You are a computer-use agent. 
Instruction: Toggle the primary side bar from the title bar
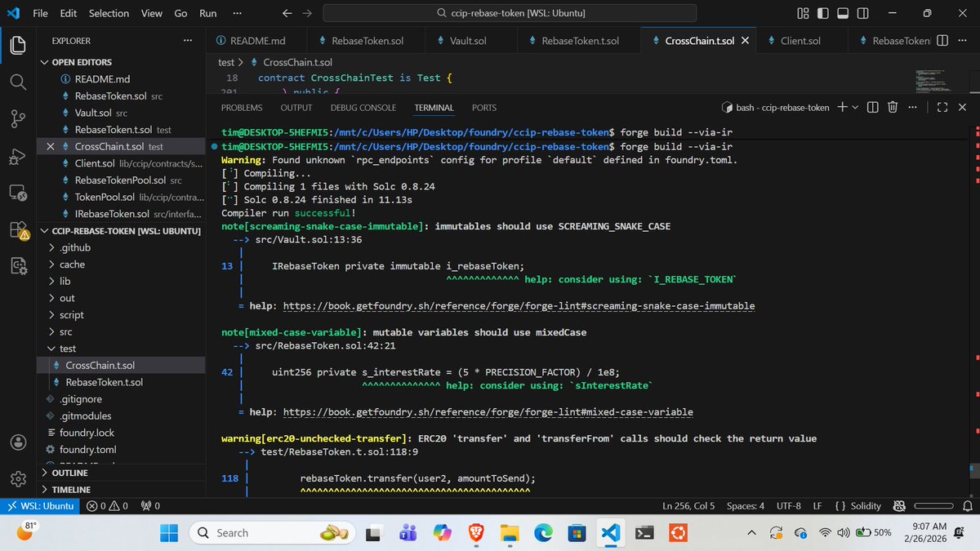click(x=822, y=13)
